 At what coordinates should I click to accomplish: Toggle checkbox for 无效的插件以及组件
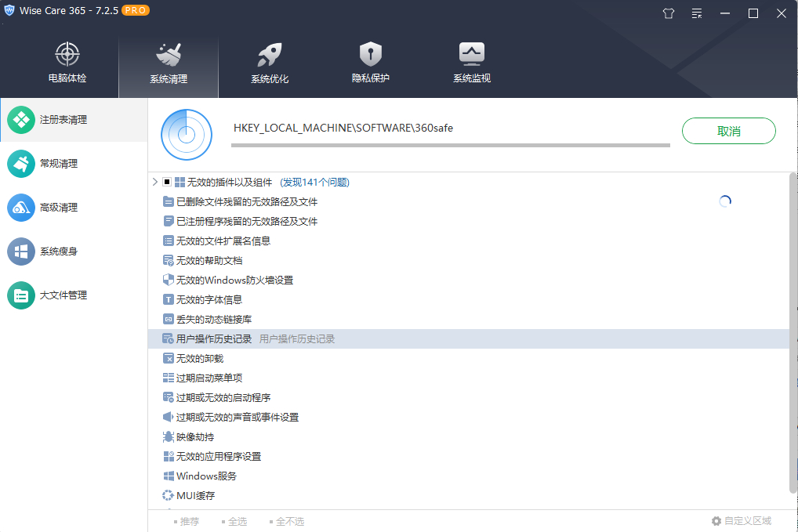pyautogui.click(x=167, y=182)
